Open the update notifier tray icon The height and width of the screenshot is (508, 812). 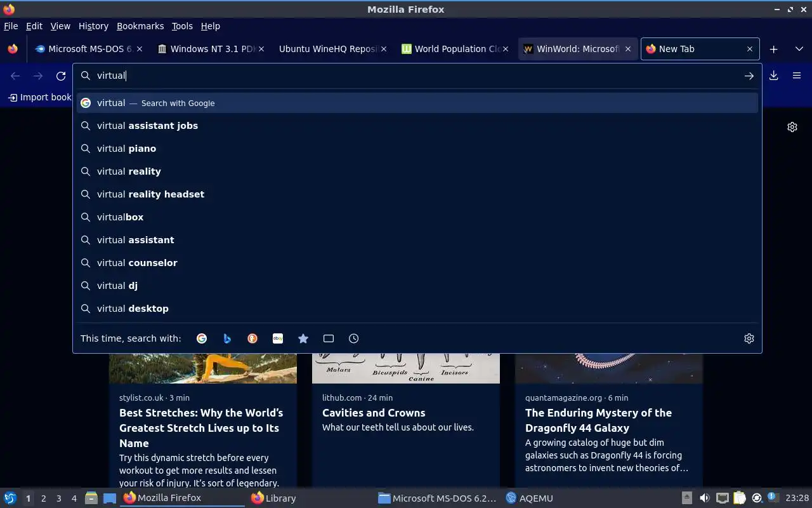coord(757,498)
